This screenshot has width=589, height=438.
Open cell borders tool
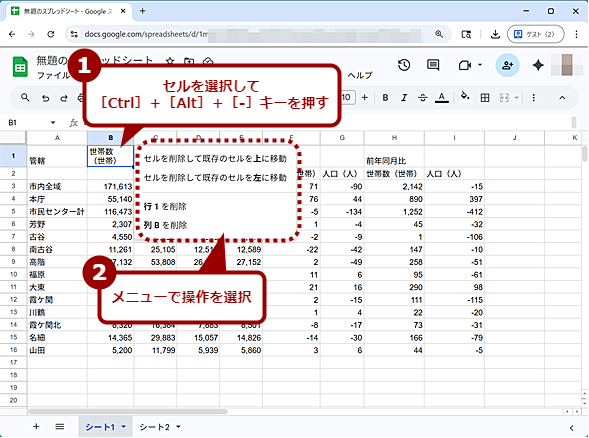(485, 98)
